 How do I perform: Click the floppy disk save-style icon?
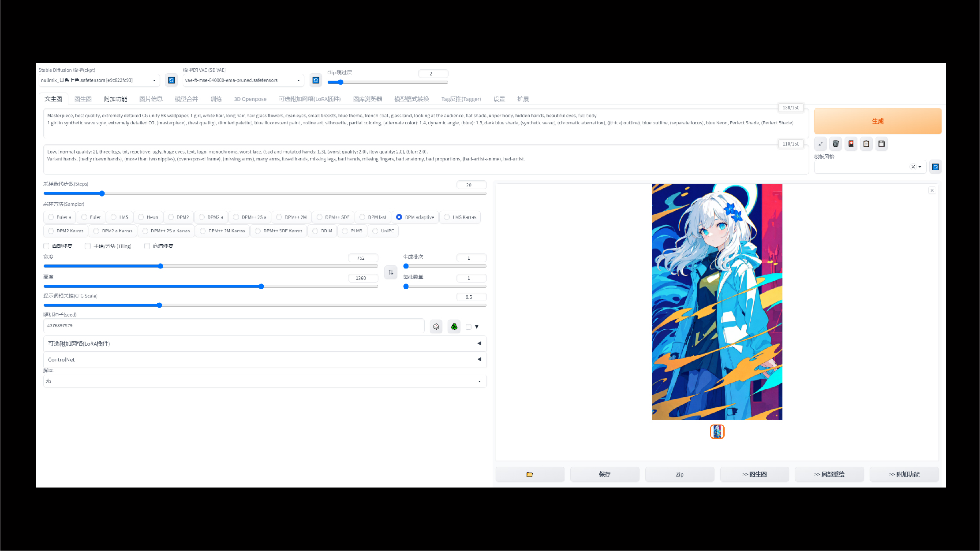pyautogui.click(x=881, y=144)
